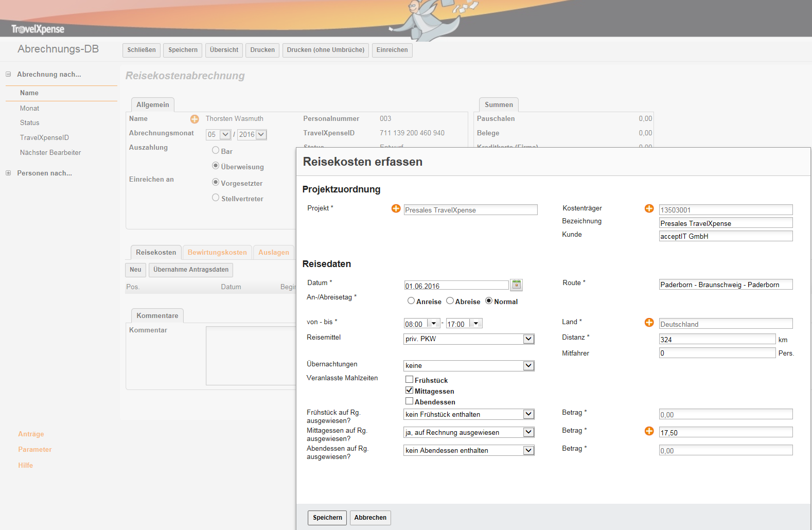Select the Anreise radio button
The width and height of the screenshot is (812, 530).
click(x=411, y=301)
